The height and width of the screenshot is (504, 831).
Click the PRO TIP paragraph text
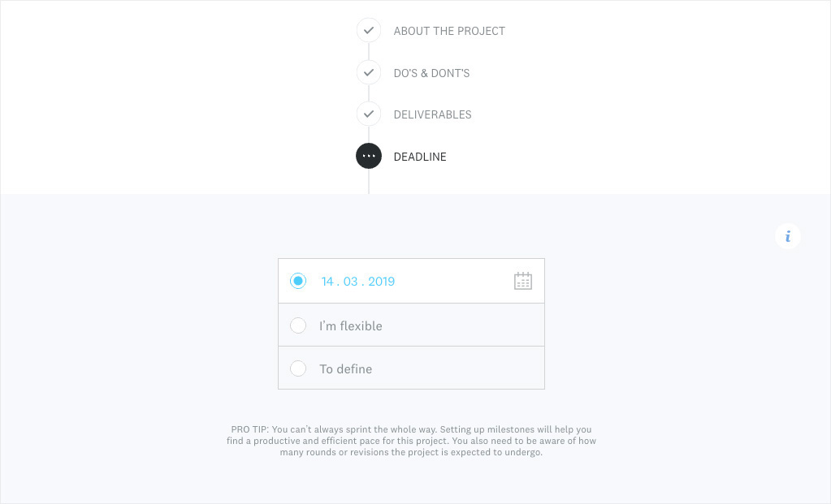(x=411, y=441)
